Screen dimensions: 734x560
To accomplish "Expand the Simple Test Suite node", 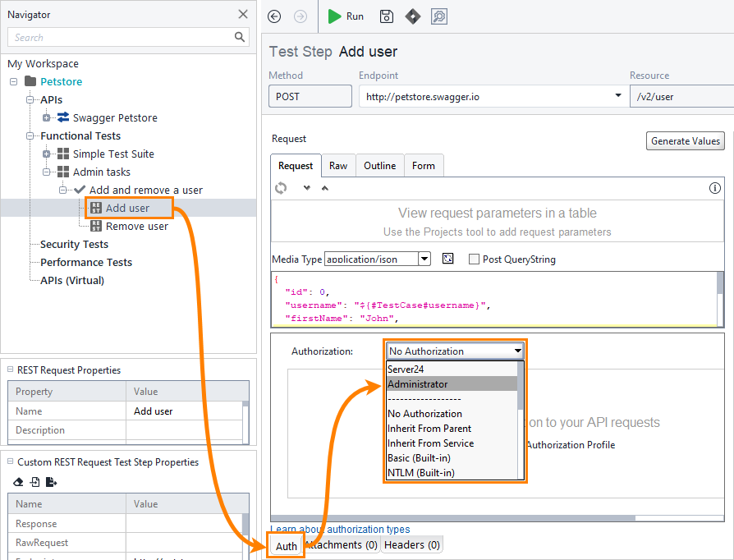I will (47, 154).
